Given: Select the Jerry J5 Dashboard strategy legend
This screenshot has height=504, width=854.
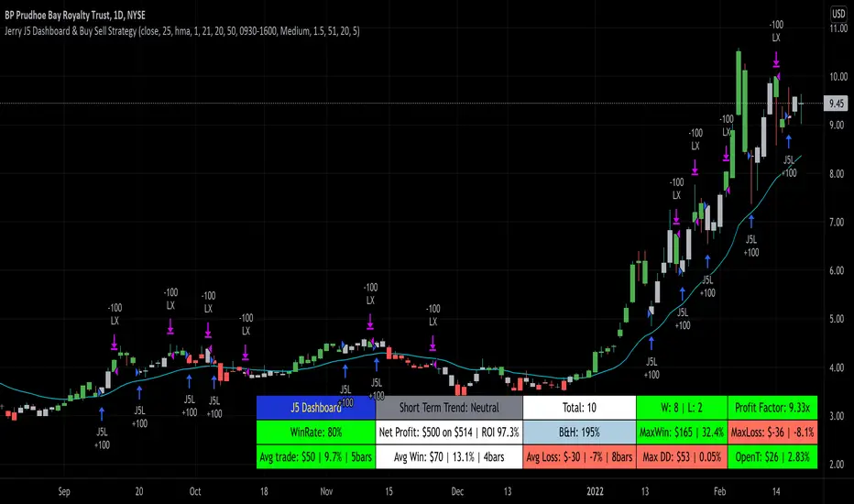Looking at the screenshot, I should click(182, 31).
